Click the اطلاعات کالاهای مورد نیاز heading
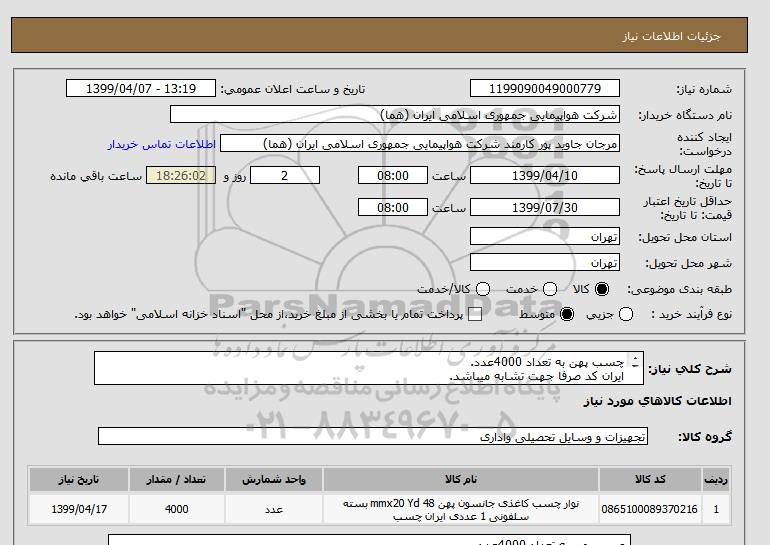 pyautogui.click(x=658, y=401)
